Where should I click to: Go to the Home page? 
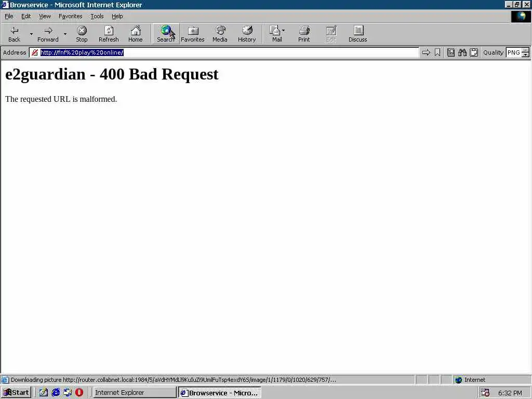(x=136, y=34)
